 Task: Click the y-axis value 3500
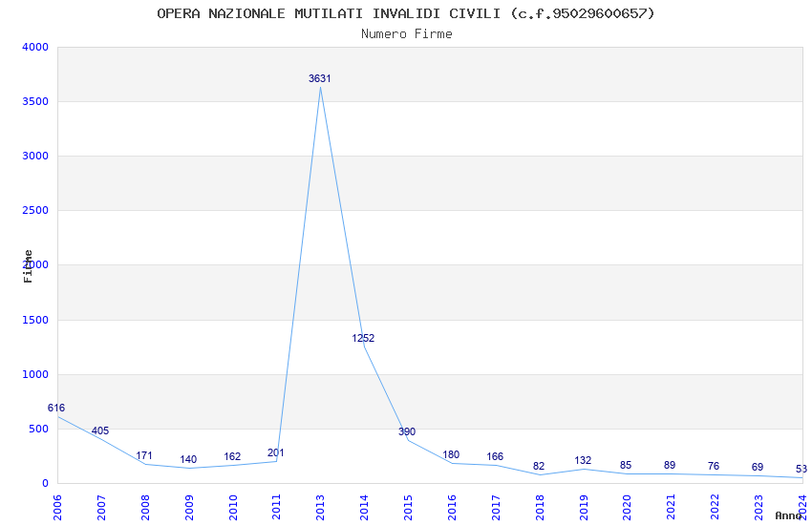coord(35,101)
